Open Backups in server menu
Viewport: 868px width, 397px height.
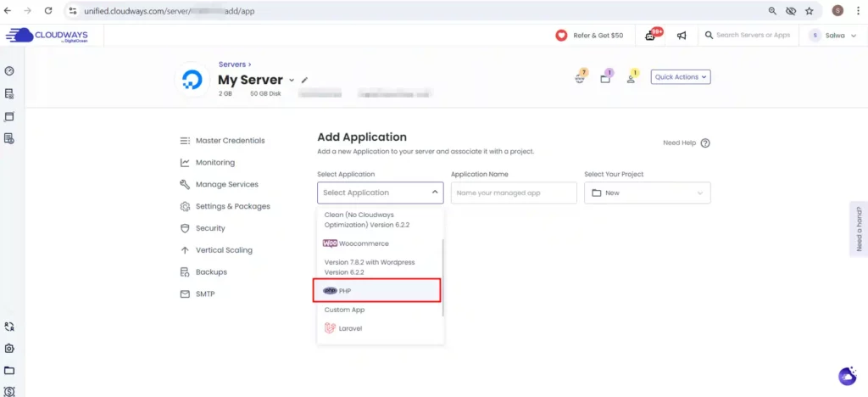[203, 272]
